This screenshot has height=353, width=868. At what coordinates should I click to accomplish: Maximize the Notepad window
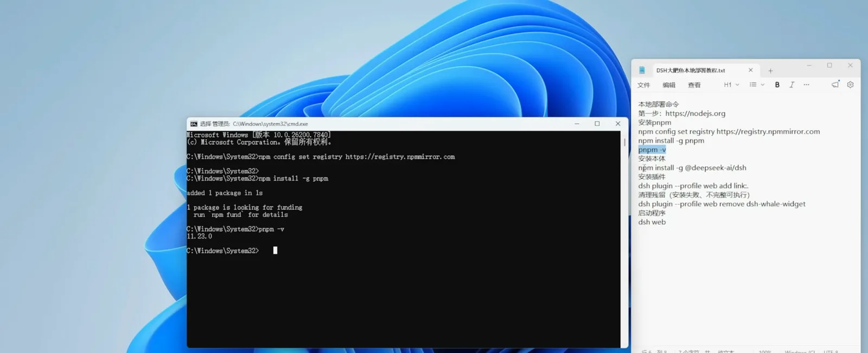[829, 65]
